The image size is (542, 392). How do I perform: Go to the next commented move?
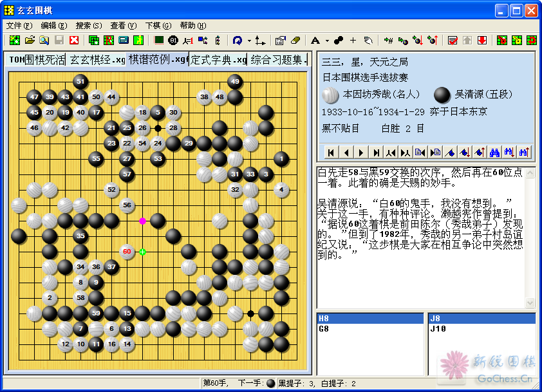pos(435,153)
